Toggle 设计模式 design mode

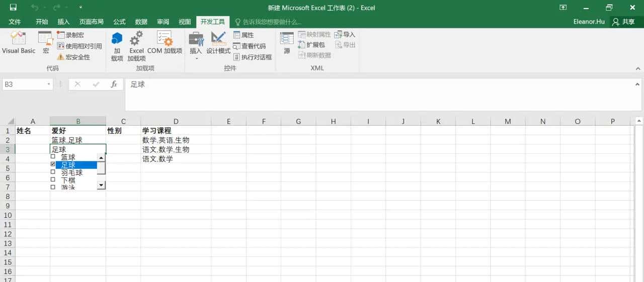[218, 43]
